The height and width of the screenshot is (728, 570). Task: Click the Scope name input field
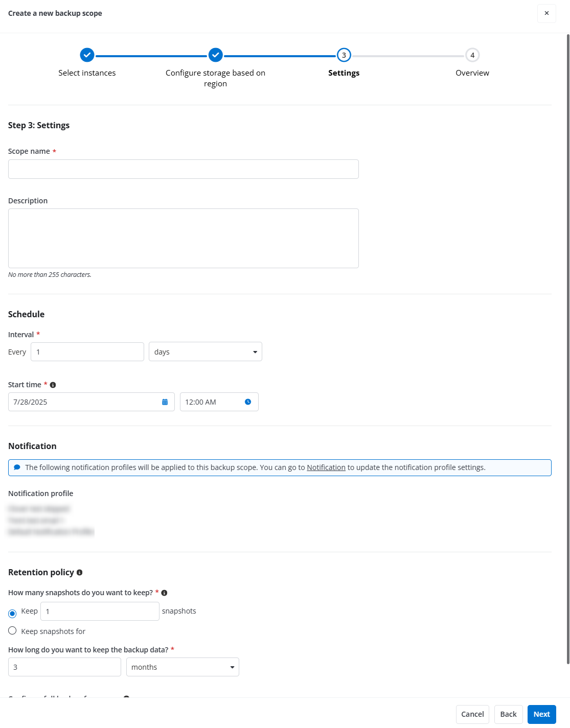tap(183, 169)
